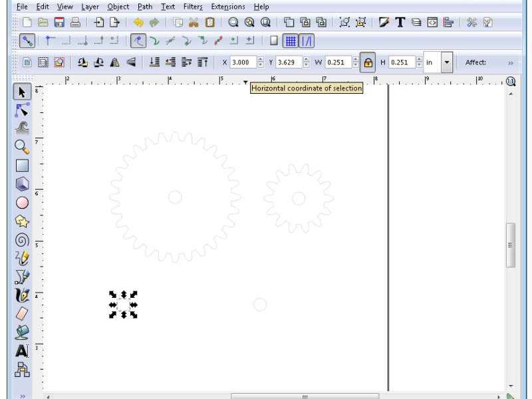This screenshot has width=532, height=399.
Task: Select the Rectangle tool
Action: coord(22,166)
